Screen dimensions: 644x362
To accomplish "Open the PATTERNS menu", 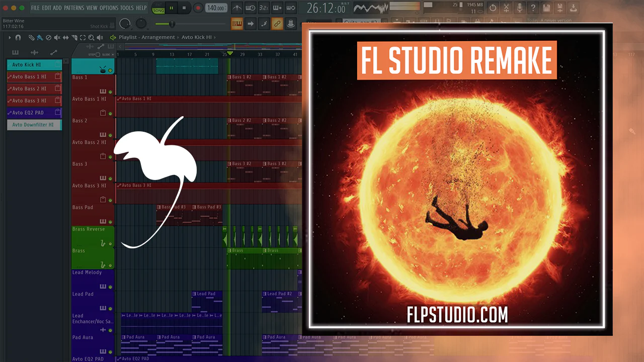I will (x=74, y=8).
